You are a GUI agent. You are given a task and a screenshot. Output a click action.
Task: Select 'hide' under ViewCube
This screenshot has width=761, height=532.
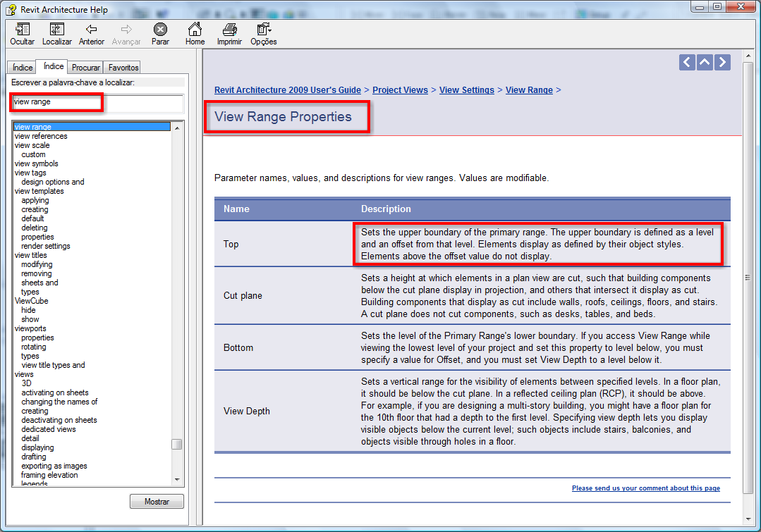[x=28, y=310]
